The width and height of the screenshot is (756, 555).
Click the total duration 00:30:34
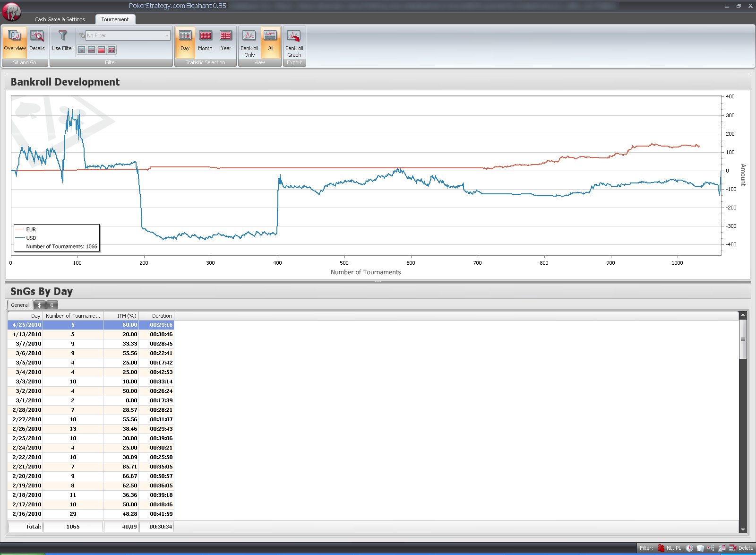pyautogui.click(x=156, y=527)
